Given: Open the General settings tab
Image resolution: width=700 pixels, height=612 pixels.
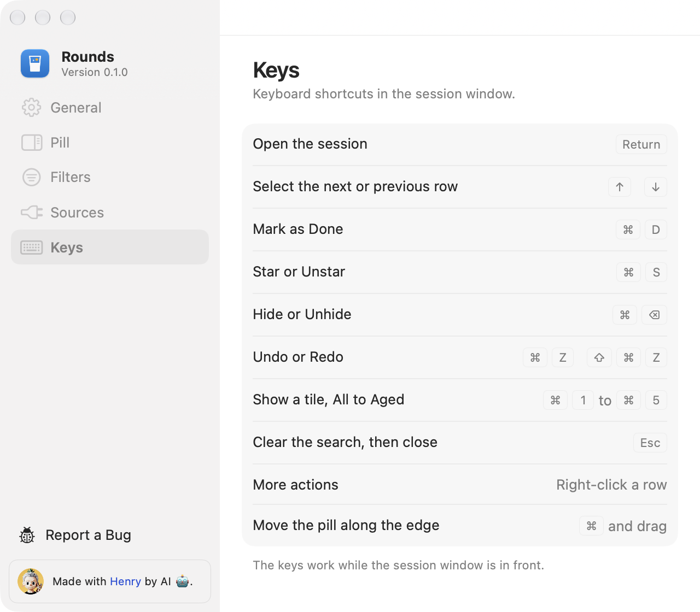Looking at the screenshot, I should click(110, 108).
